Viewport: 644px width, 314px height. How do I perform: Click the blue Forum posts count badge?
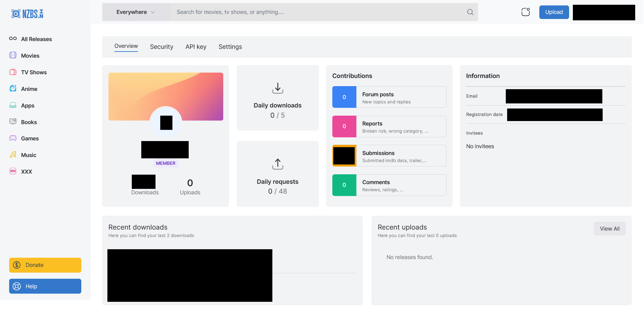pos(344,97)
